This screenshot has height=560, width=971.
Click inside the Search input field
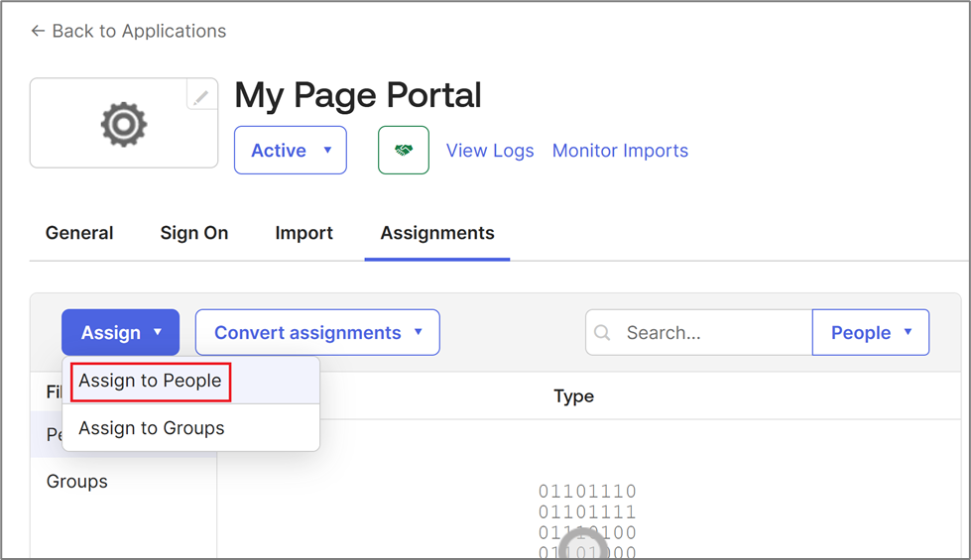[712, 333]
